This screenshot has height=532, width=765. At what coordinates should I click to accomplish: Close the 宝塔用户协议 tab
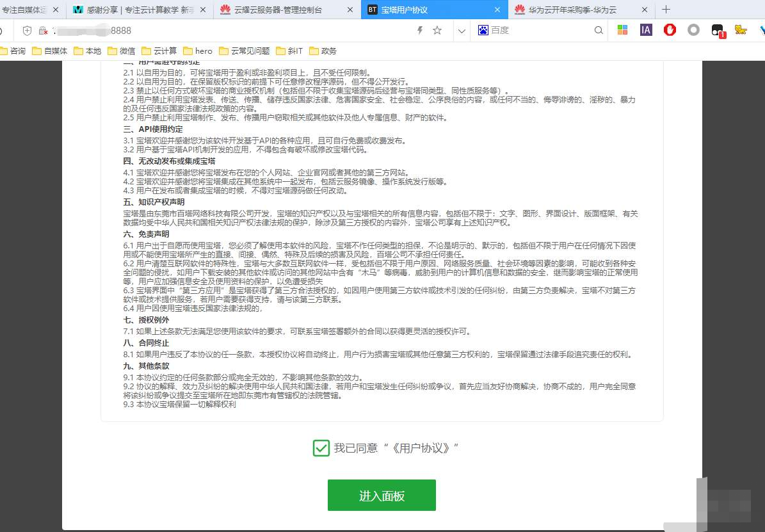pos(497,10)
